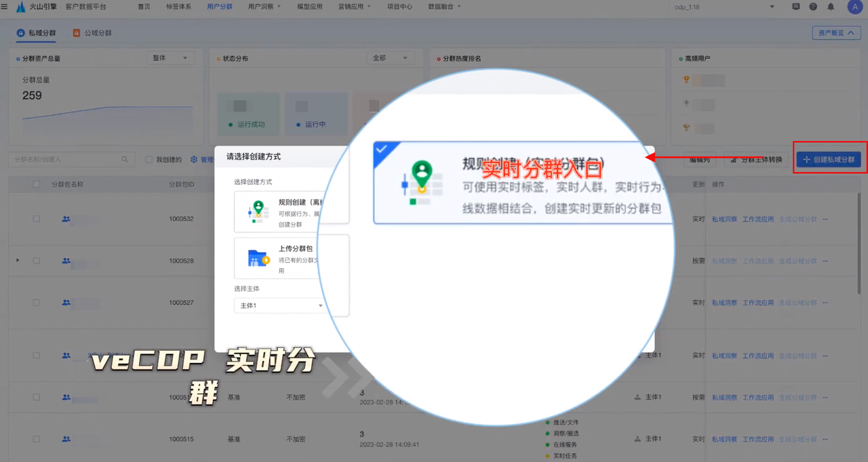The width and height of the screenshot is (868, 462).
Task: Open the help question mark icon
Action: [813, 7]
